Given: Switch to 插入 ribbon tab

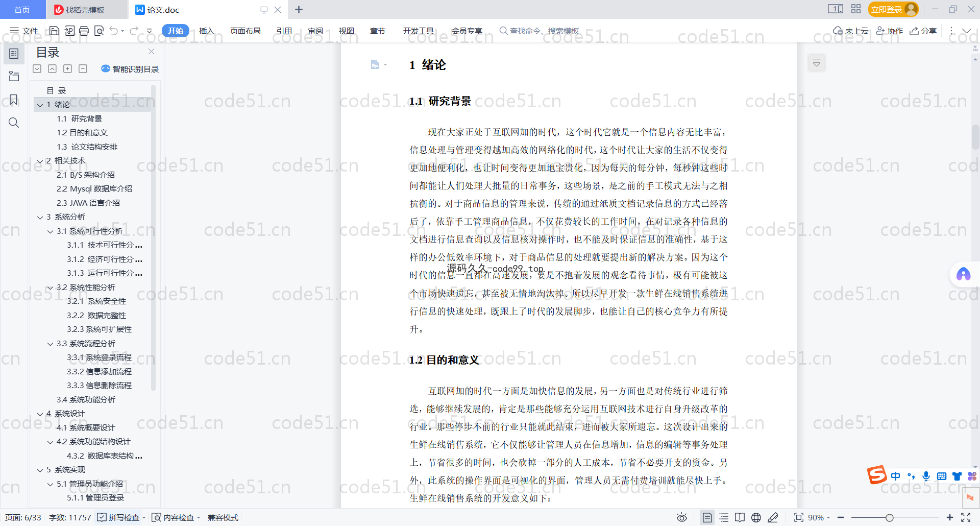Looking at the screenshot, I should click(206, 31).
